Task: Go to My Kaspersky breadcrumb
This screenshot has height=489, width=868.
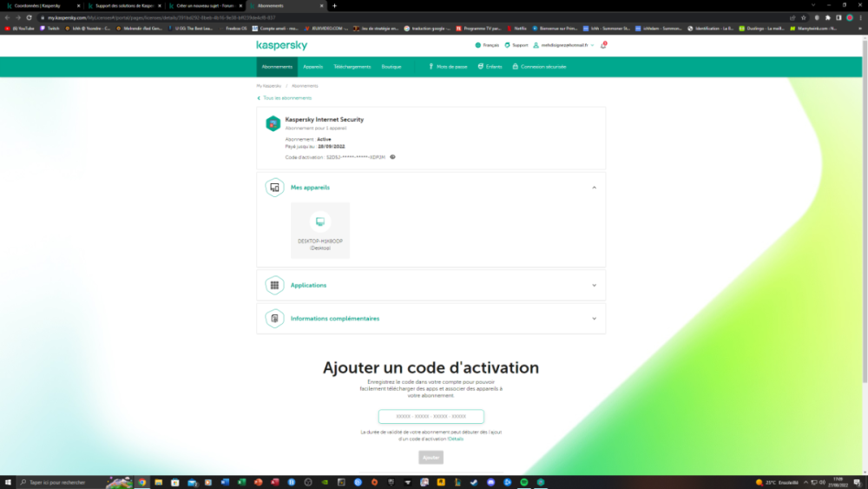Action: click(x=268, y=86)
